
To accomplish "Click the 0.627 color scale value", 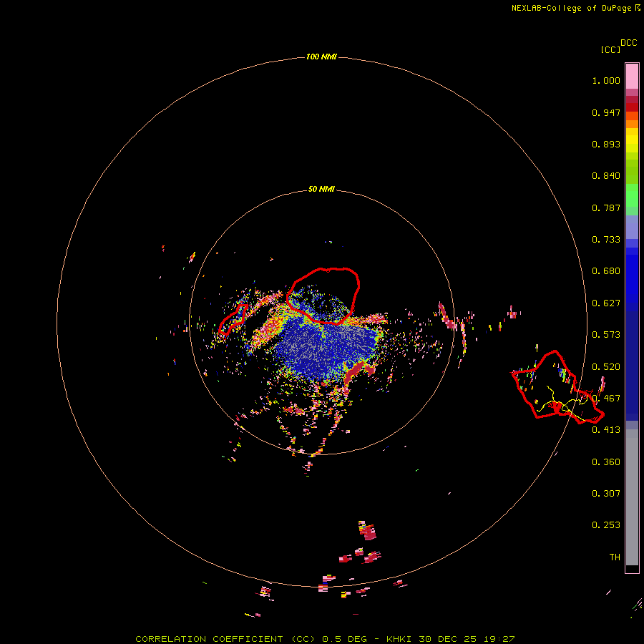I will (x=606, y=303).
